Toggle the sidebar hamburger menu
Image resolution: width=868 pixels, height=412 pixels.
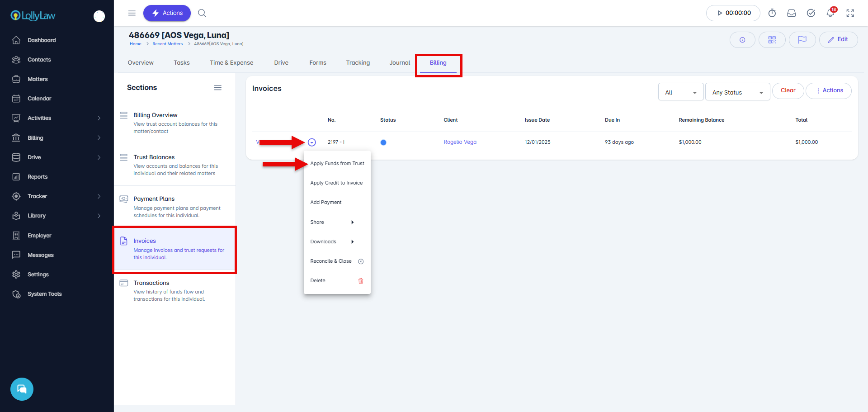pos(132,13)
